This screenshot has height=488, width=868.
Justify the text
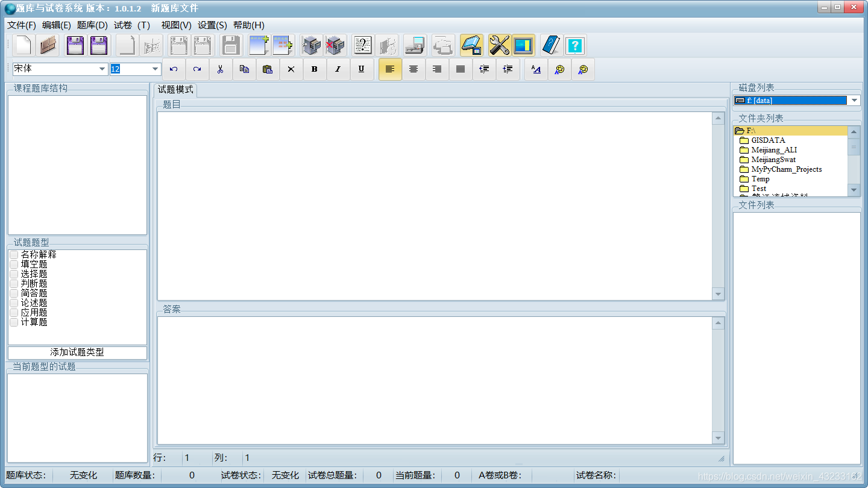pos(461,69)
